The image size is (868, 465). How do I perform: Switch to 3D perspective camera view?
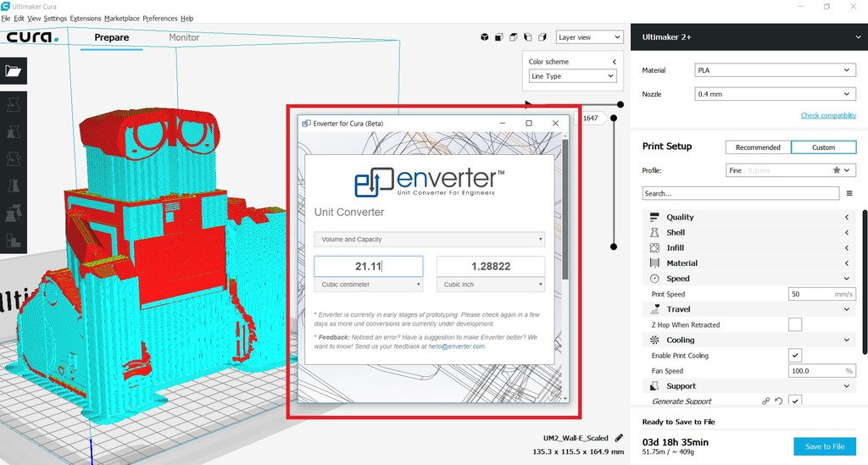click(x=484, y=37)
